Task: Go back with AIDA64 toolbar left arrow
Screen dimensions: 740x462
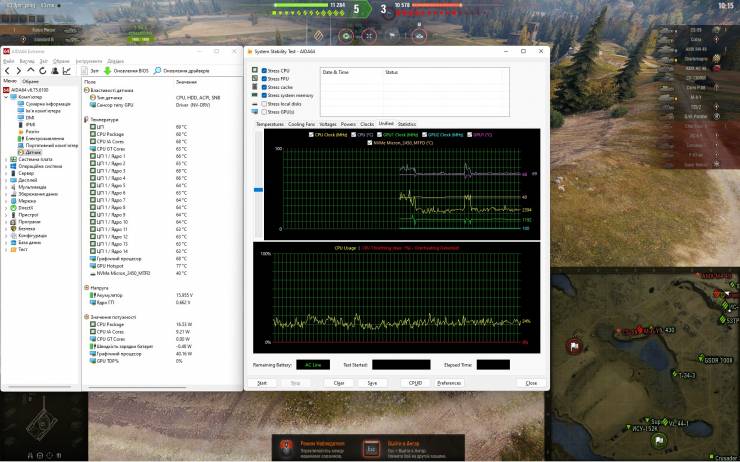Action: [x=7, y=71]
